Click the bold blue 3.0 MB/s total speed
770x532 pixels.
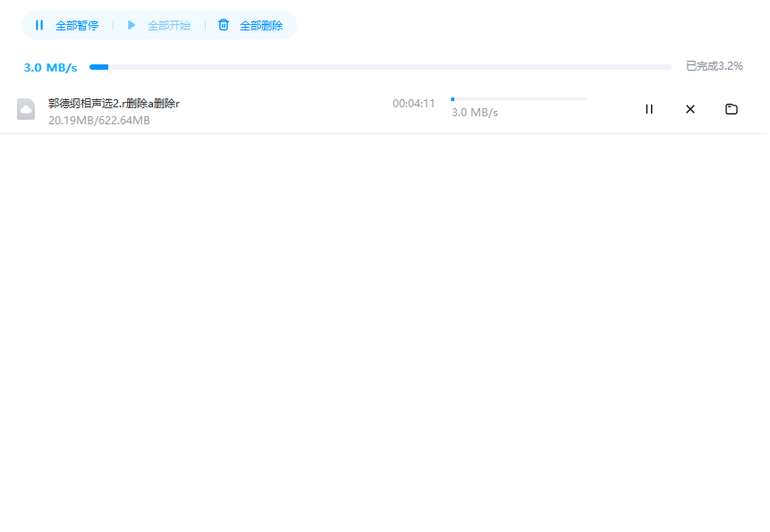point(50,68)
